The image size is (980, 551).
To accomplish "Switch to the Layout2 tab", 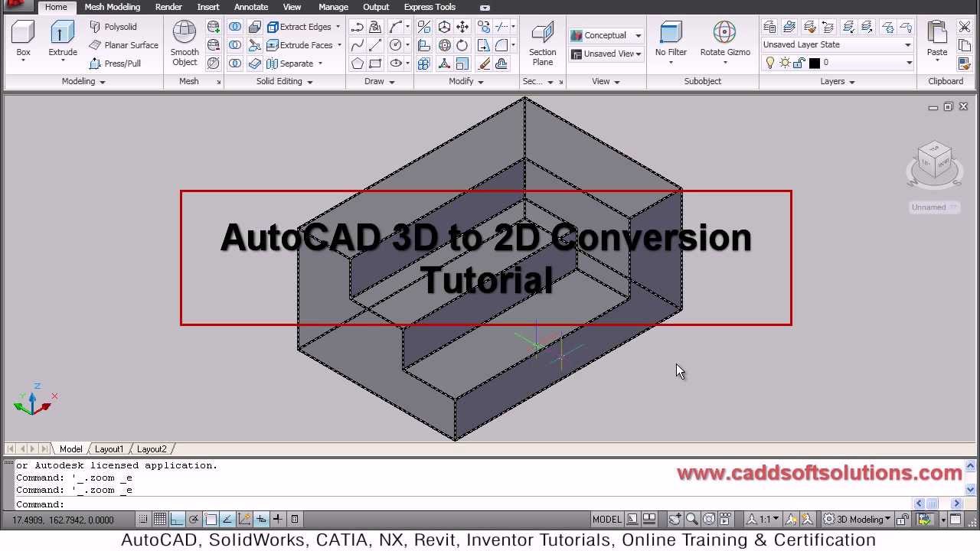I will [152, 449].
